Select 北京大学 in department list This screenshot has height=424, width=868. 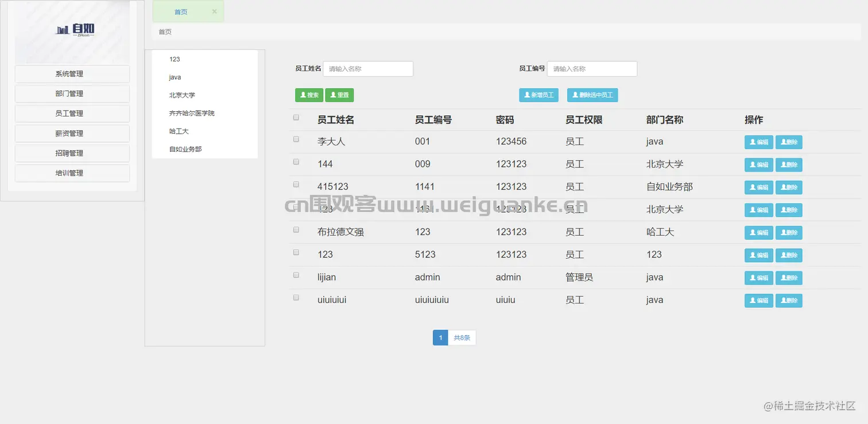(182, 95)
